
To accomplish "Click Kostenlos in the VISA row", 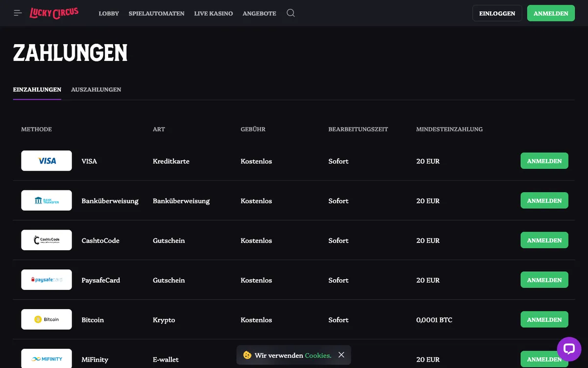I will tap(256, 161).
